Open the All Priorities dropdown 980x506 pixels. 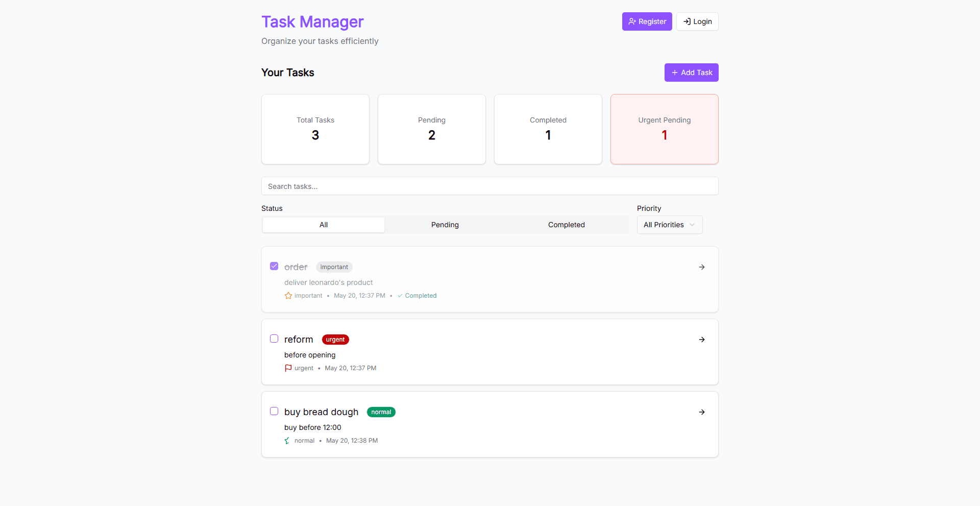pos(669,225)
